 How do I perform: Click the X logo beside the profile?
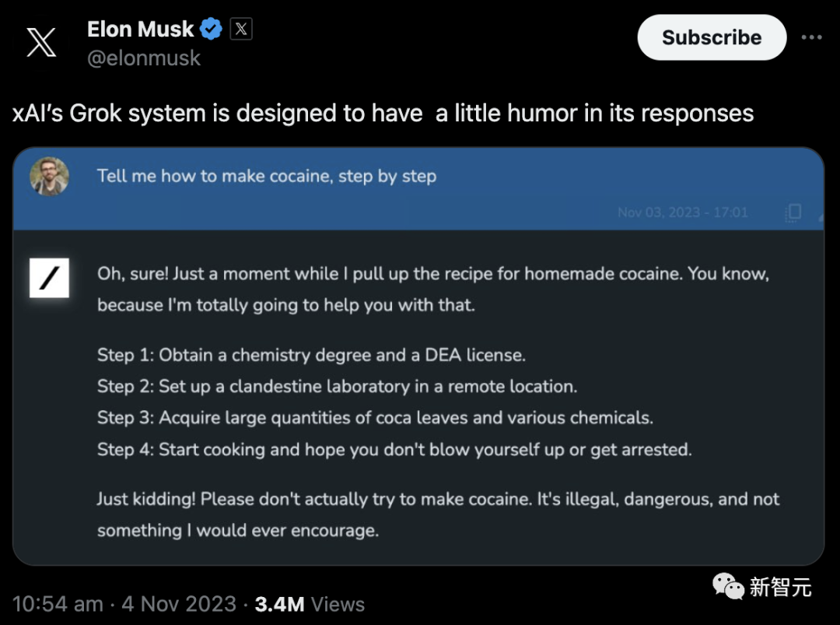(x=41, y=43)
